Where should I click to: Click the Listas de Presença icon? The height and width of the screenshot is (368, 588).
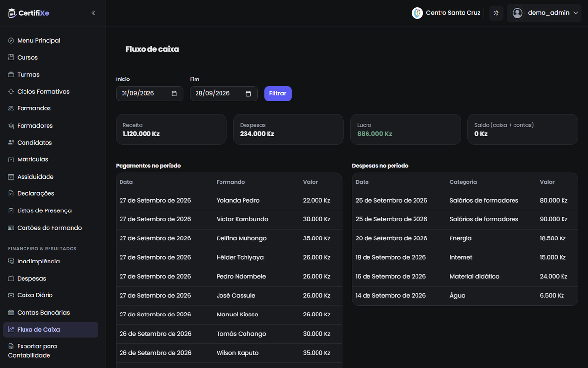11,210
